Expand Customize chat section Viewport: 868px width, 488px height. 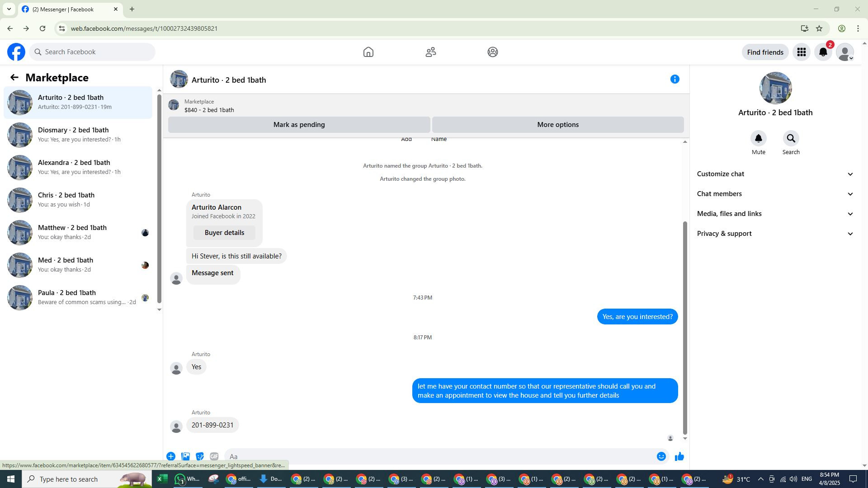(x=775, y=174)
